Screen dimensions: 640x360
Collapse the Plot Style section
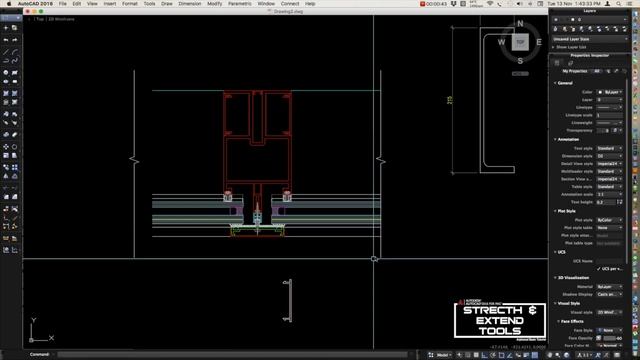click(555, 211)
